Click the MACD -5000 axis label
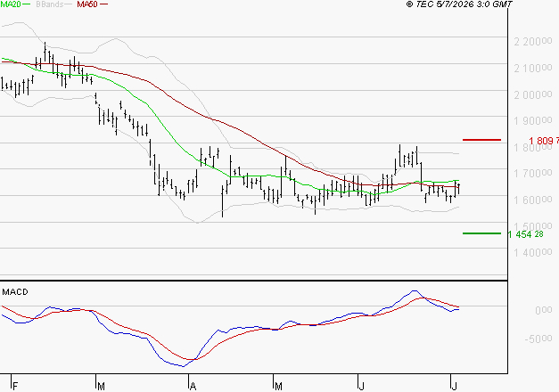Screen dimensions: 559x392 [538, 339]
